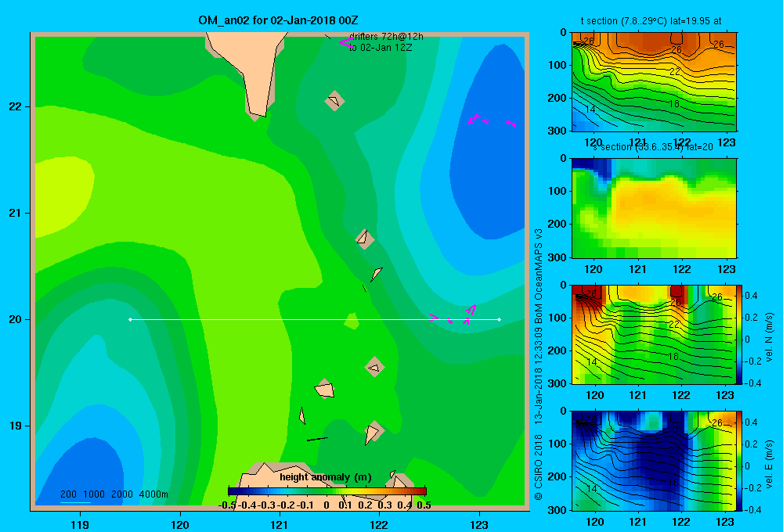783x532 pixels.
Task: Click the magenta drifter arrows near 22N 123E
Action: point(492,120)
